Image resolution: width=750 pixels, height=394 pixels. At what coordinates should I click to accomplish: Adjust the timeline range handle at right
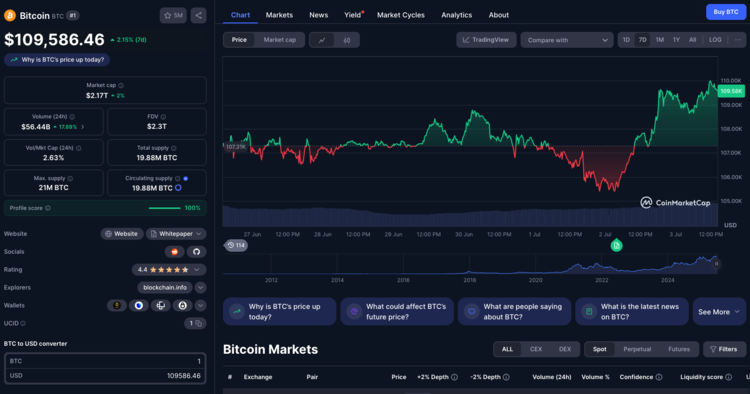pos(716,263)
